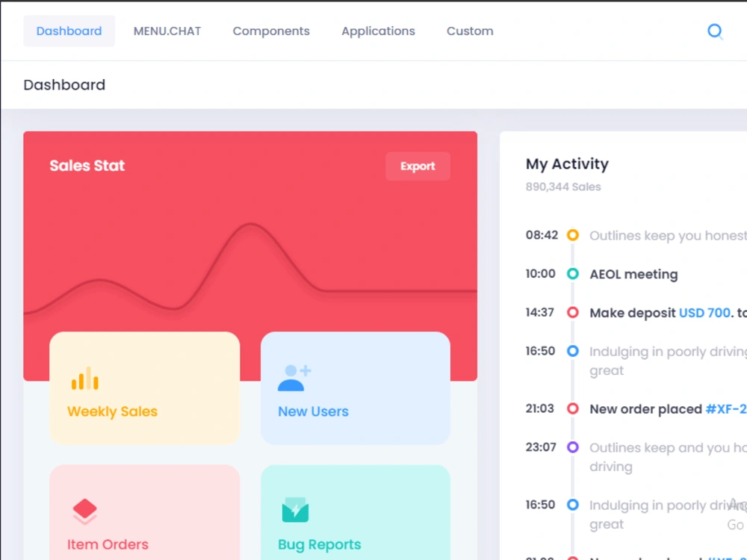The height and width of the screenshot is (560, 747).
Task: Click the Weekly Sales bar chart icon
Action: tap(85, 379)
